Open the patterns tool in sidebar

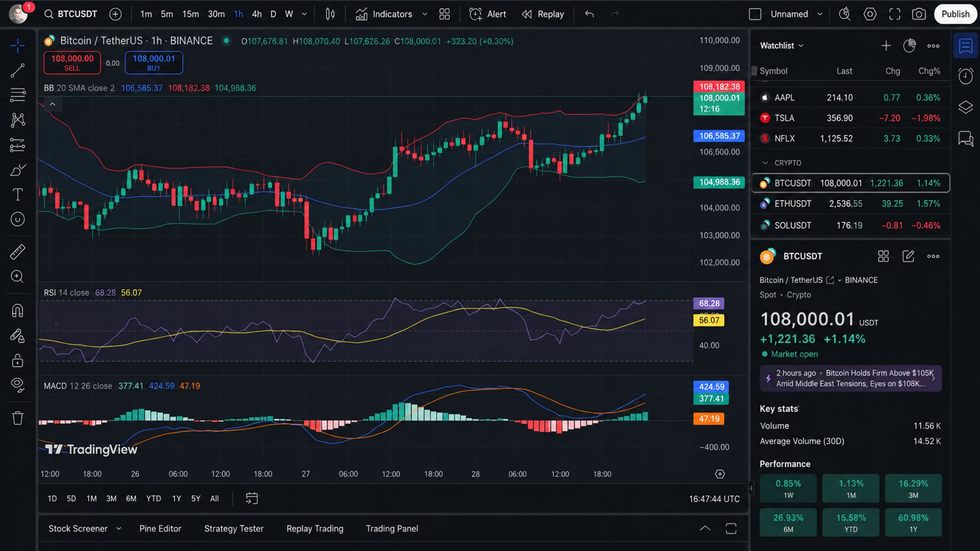coord(18,120)
